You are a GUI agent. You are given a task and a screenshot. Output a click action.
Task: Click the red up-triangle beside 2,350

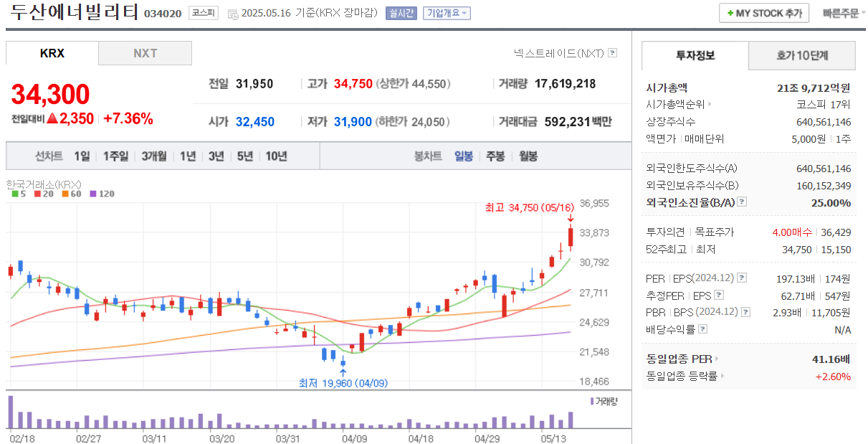click(52, 119)
